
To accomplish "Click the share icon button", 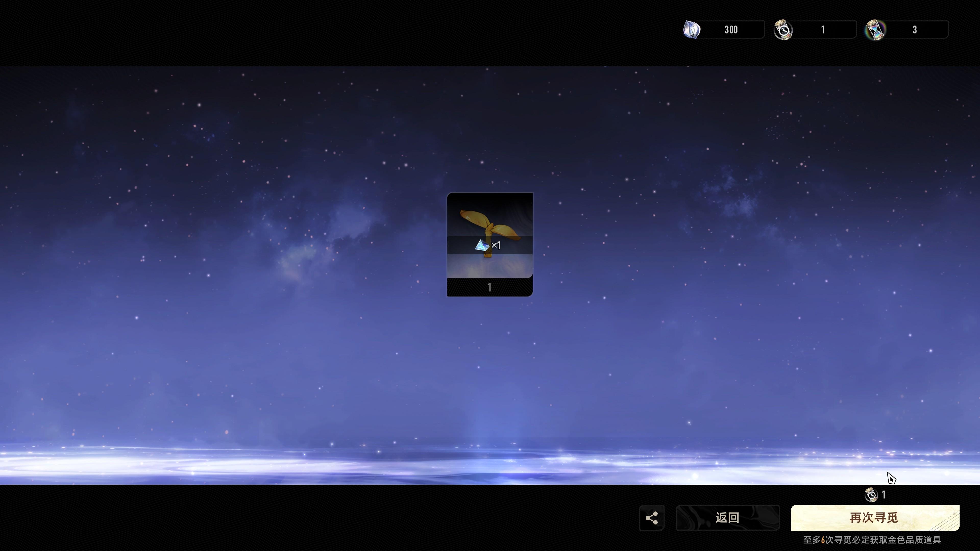I will click(x=652, y=518).
